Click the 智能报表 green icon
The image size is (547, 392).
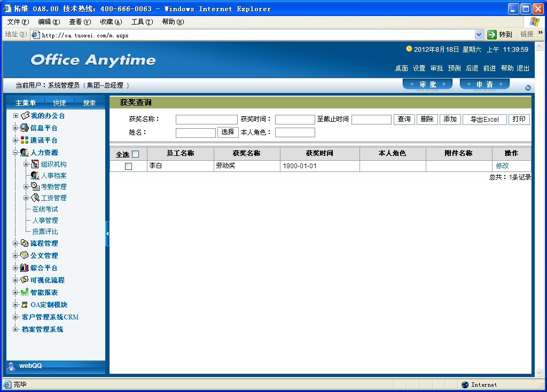tap(25, 292)
